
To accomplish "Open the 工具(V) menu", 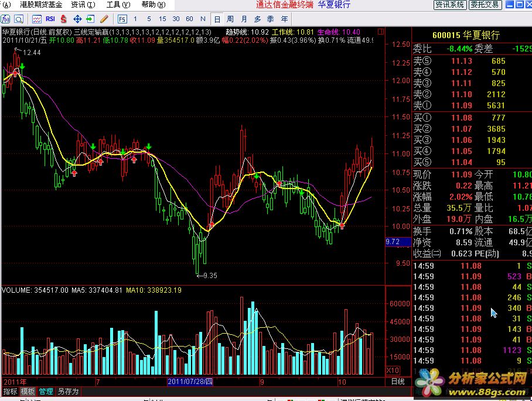I will point(118,5).
